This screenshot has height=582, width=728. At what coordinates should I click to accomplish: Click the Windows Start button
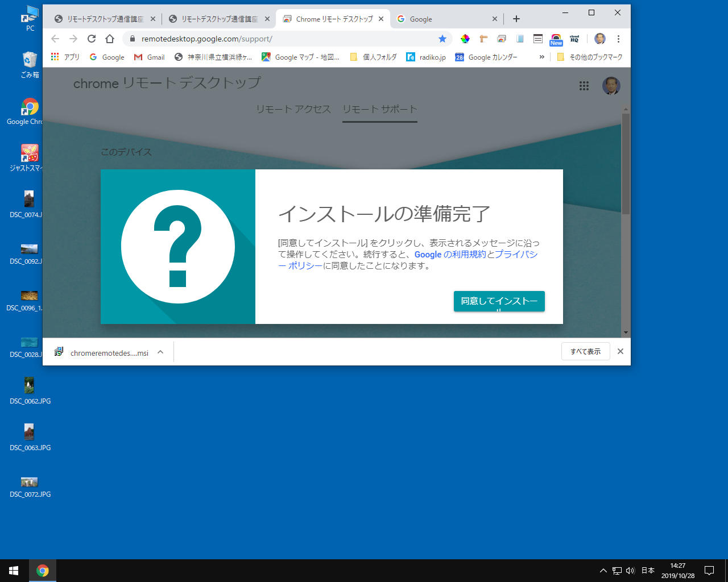point(14,571)
